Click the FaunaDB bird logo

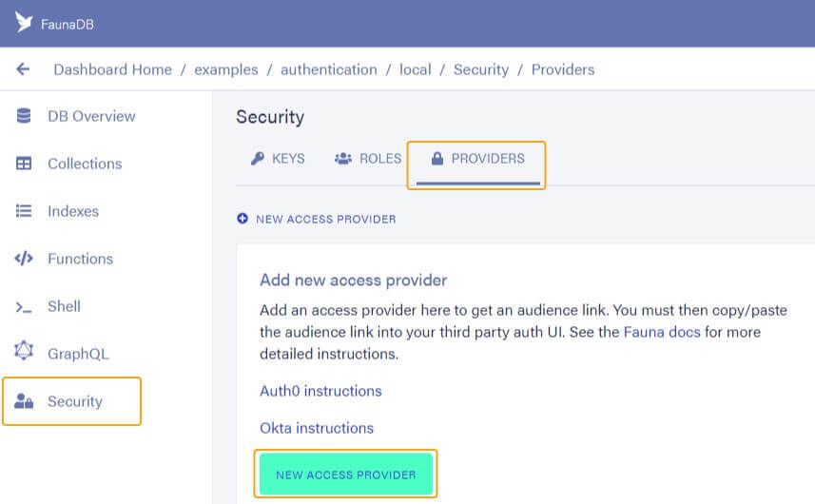(x=24, y=22)
